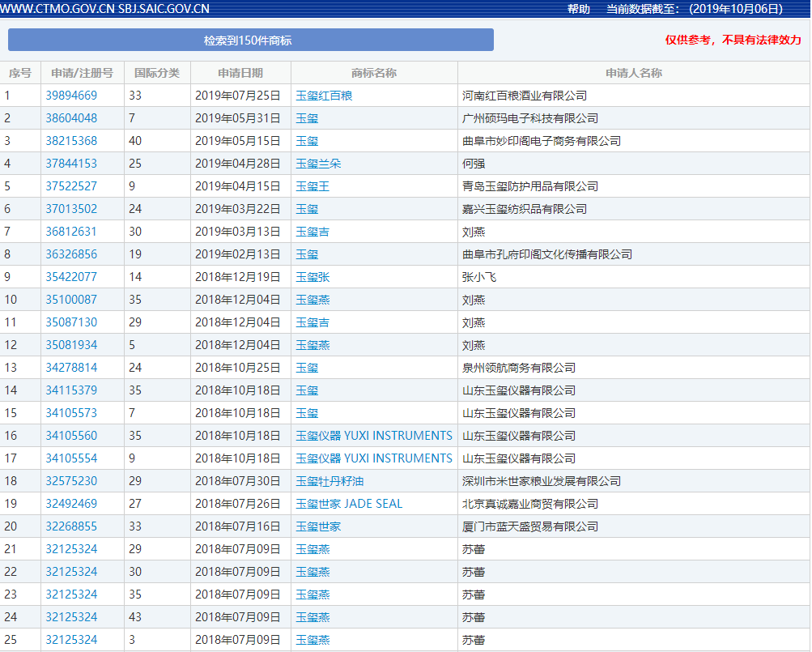This screenshot has width=812, height=652.
Task: Select applicant 河南红百粮酒业有限公司
Action: [x=525, y=96]
